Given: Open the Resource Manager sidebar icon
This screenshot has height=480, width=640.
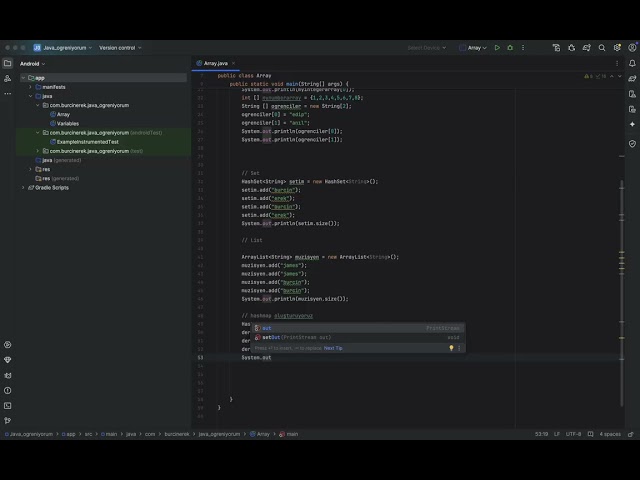Looking at the screenshot, I should [x=7, y=78].
